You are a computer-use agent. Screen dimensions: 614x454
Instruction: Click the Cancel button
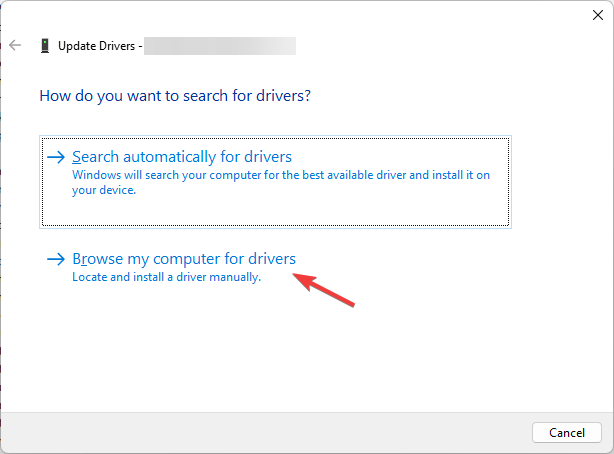tap(567, 432)
